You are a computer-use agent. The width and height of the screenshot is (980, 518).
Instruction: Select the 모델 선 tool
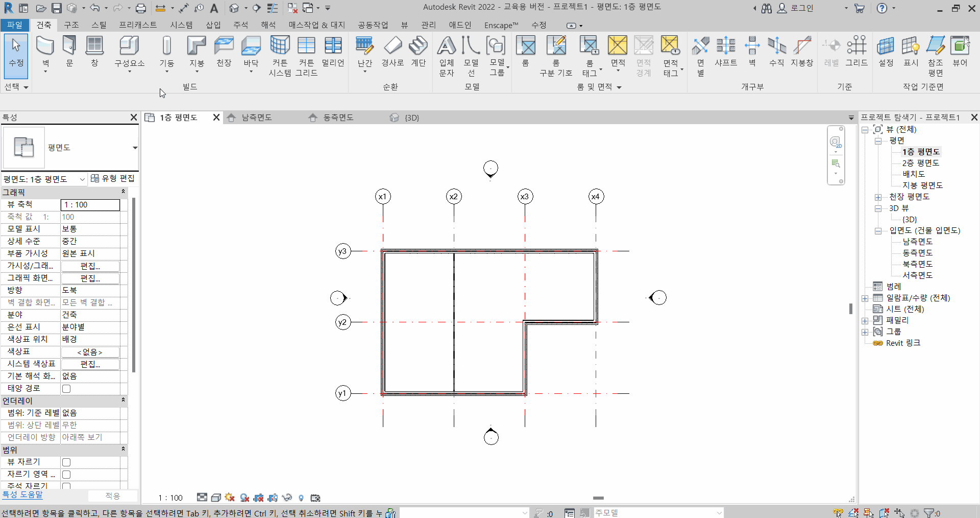(471, 56)
